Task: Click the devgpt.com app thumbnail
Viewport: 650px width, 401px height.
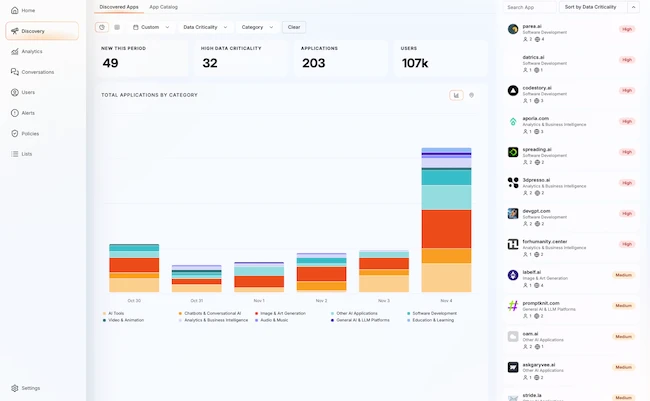Action: [x=513, y=214]
